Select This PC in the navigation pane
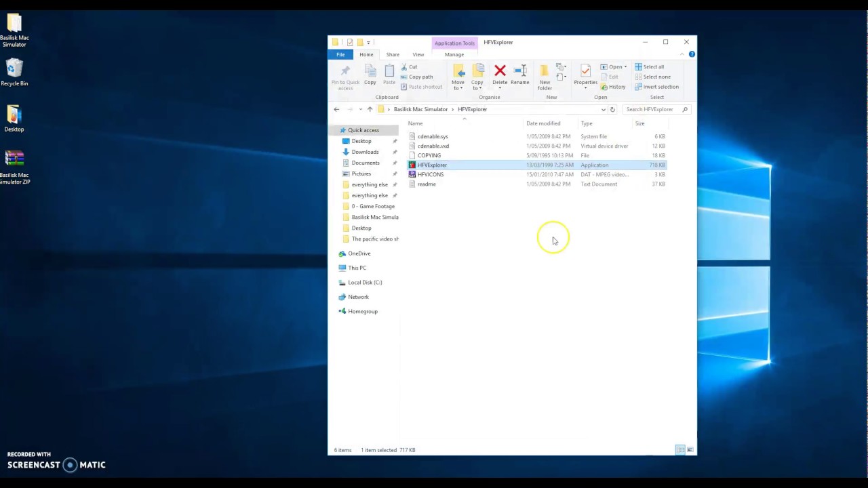The width and height of the screenshot is (868, 488). [357, 268]
